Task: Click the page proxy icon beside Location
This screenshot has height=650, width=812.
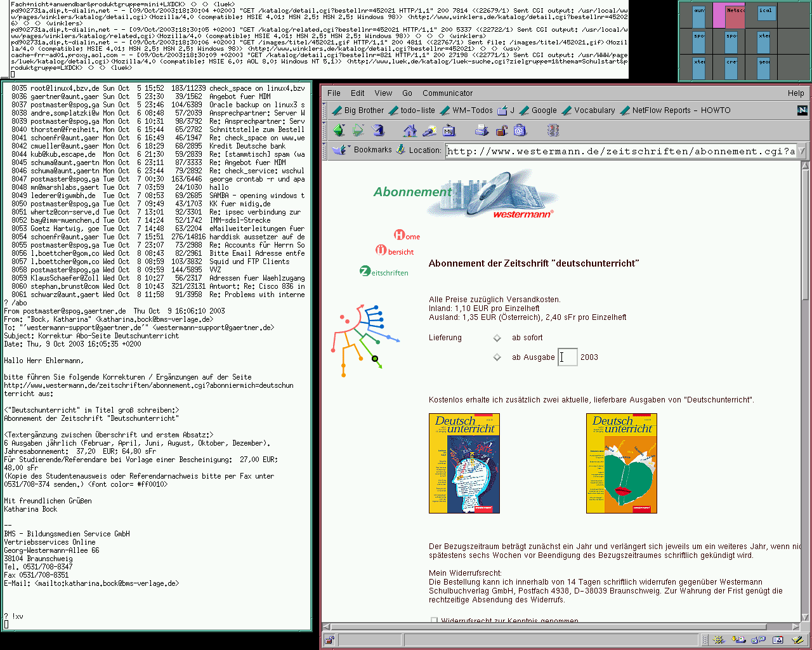Action: click(400, 150)
